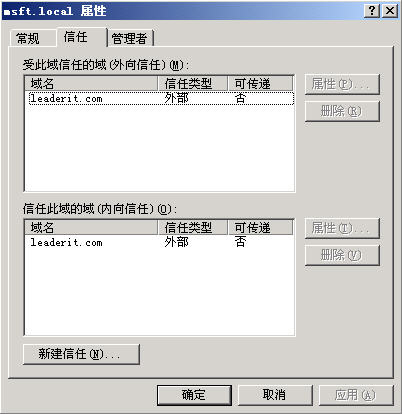This screenshot has width=402, height=414.
Task: Click the help question mark button
Action: coord(372,11)
